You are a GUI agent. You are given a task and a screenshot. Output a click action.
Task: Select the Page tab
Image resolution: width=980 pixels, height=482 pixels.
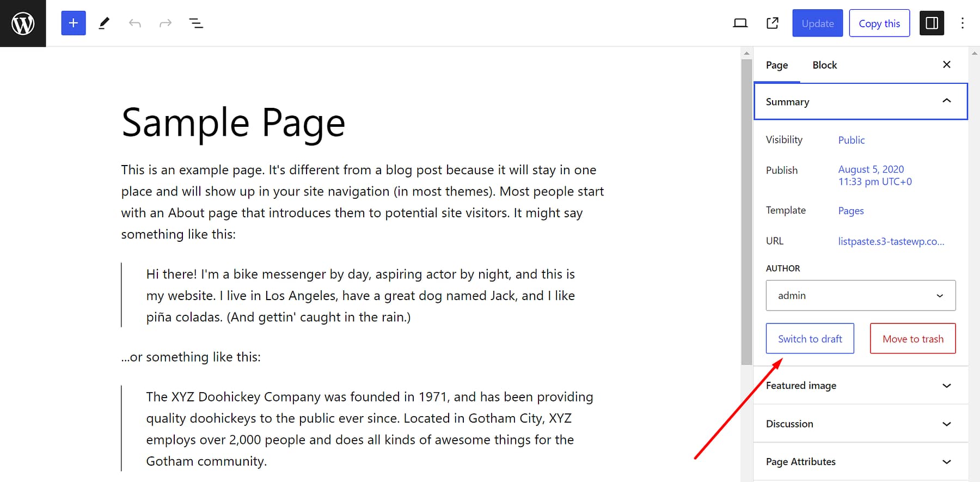777,65
